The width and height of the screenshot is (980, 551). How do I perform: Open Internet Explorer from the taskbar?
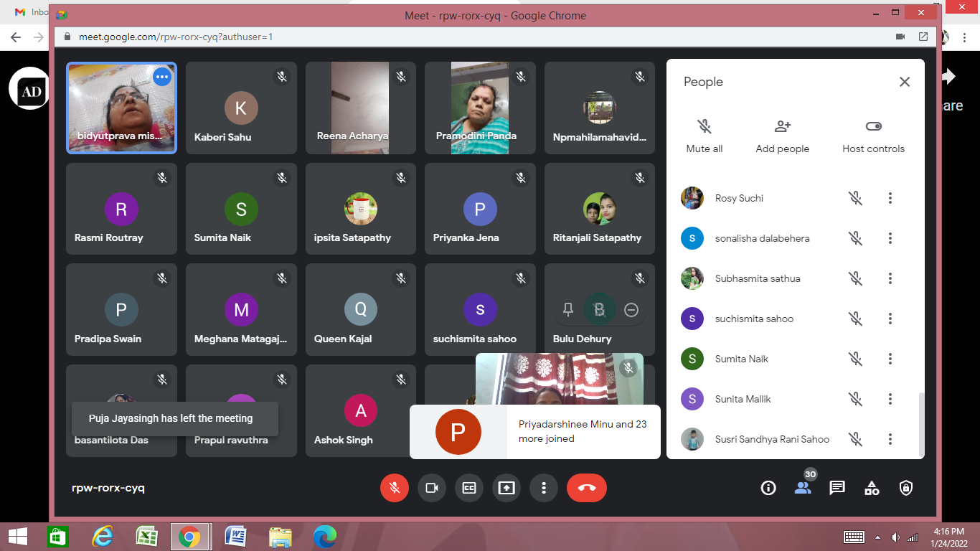(103, 537)
